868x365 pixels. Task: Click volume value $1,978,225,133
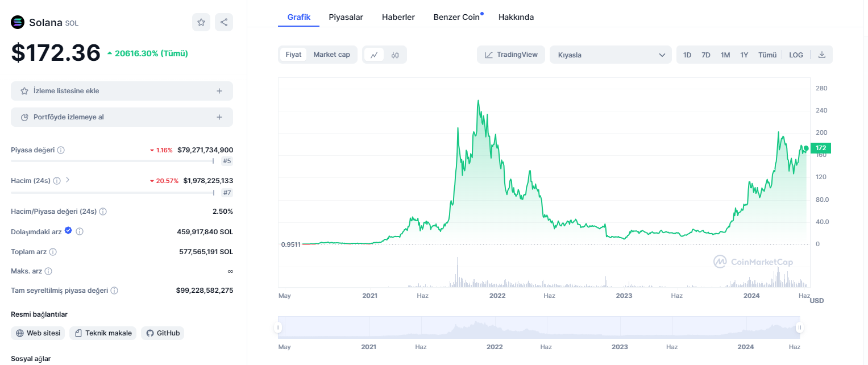pos(208,181)
